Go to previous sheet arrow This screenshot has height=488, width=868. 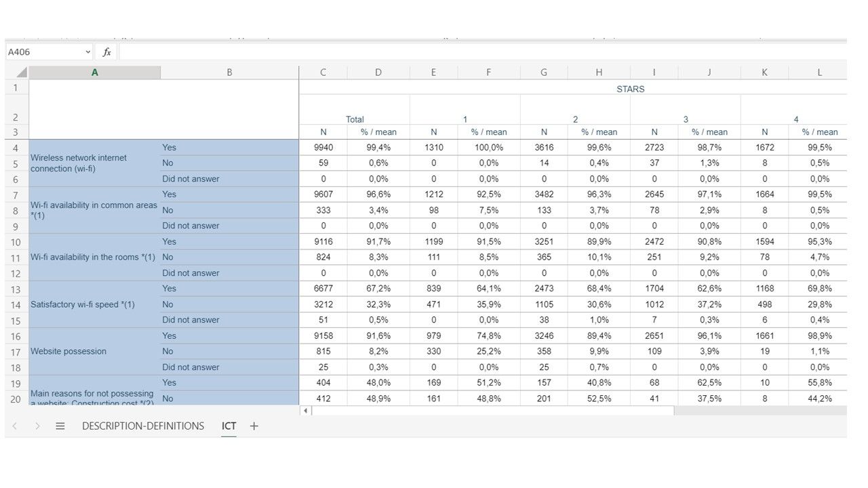pos(15,426)
